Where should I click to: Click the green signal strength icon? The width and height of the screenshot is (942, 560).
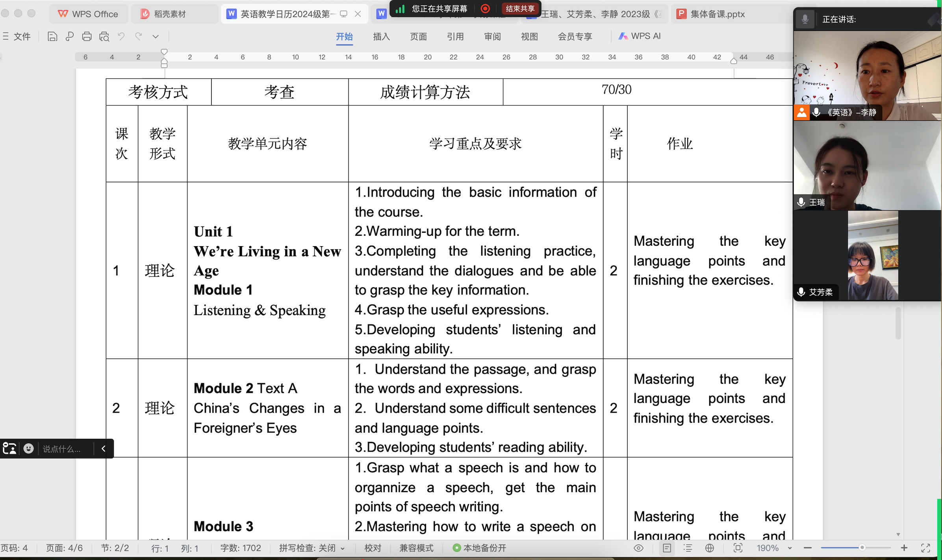401,9
